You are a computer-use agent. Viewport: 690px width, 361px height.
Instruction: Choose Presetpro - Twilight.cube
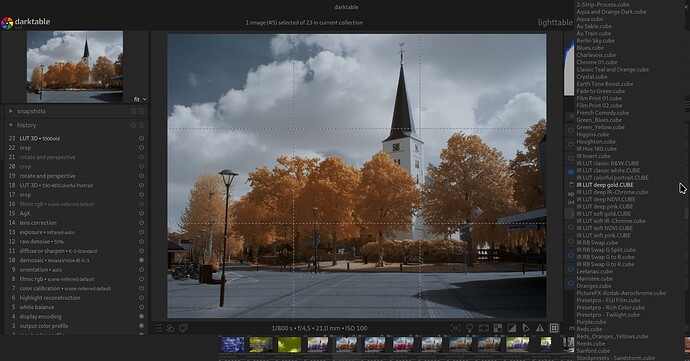point(608,315)
